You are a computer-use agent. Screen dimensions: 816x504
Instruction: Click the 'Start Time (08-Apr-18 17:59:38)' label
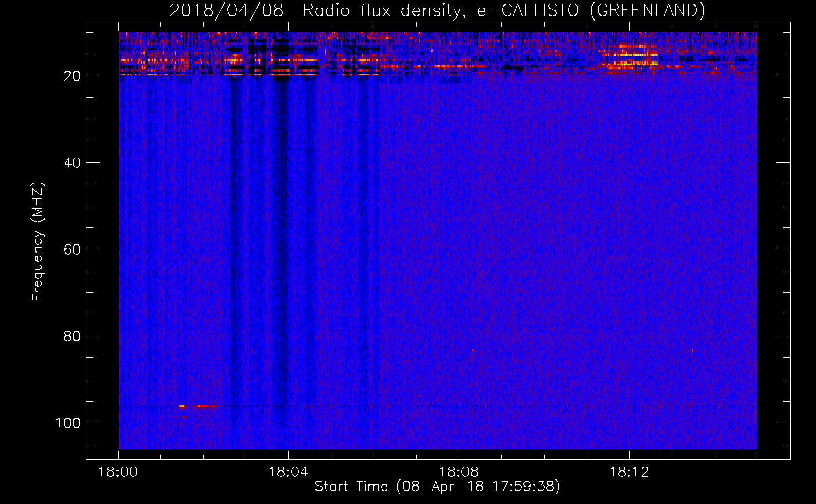point(437,487)
